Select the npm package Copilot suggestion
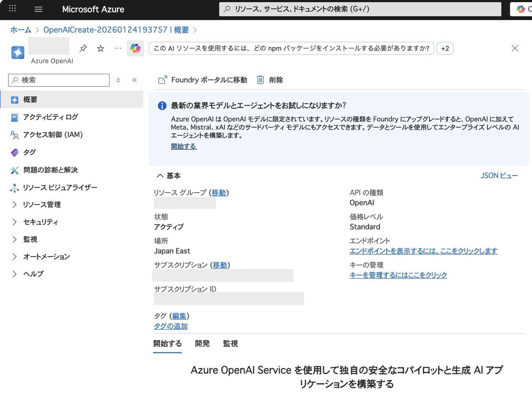Viewport: 532px width, 399px height. (x=291, y=48)
